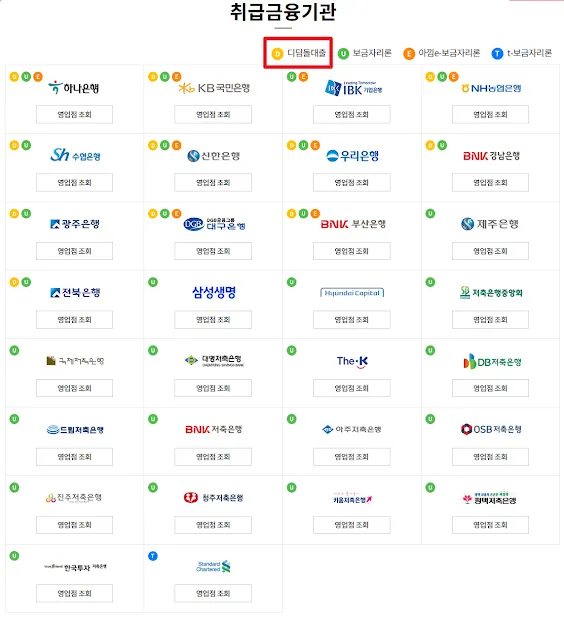This screenshot has width=564, height=619.
Task: Open branch lookup for BNK경남은행
Action: point(490,182)
